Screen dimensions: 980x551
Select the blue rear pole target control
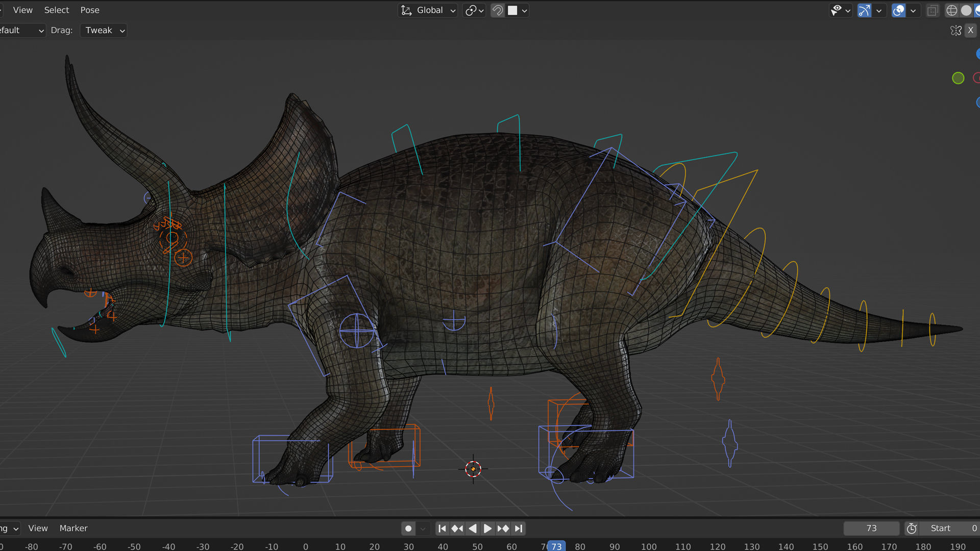tap(730, 443)
